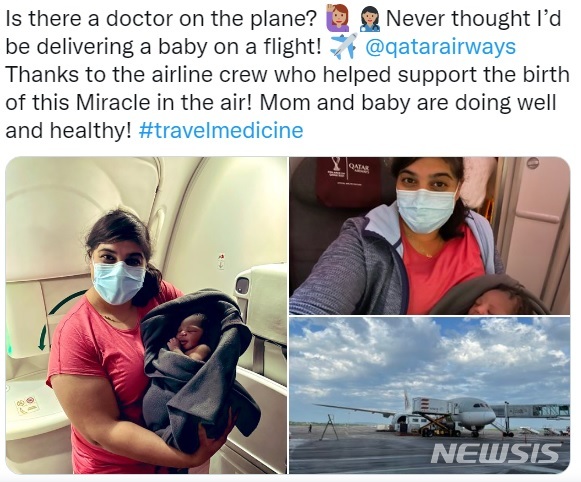Viewport: 581px width, 482px height.
Task: Click the airplane emoji after 'flight!'
Action: (x=343, y=47)
